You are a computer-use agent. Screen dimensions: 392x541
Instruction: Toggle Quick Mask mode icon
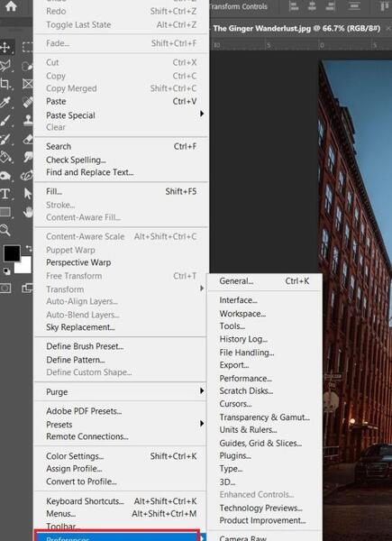click(x=5, y=289)
